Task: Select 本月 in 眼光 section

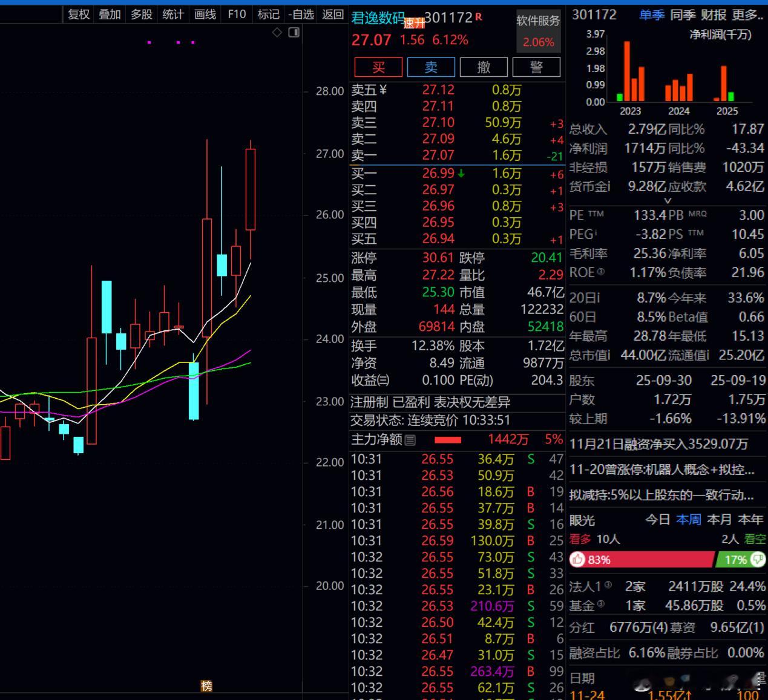Action: click(x=720, y=520)
